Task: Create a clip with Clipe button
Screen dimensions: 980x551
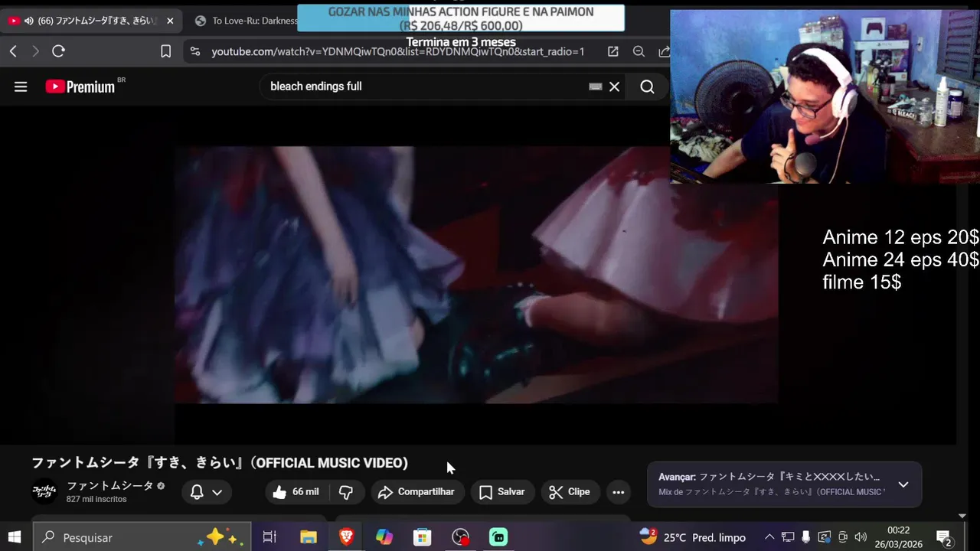Action: pyautogui.click(x=570, y=492)
